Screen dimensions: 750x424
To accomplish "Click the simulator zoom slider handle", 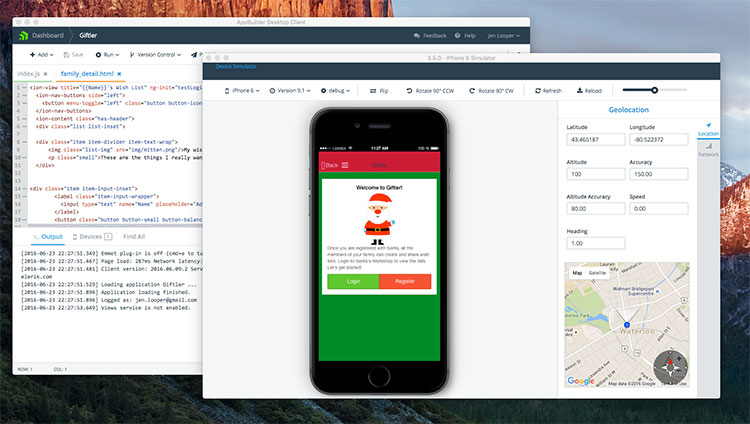I will (x=654, y=90).
